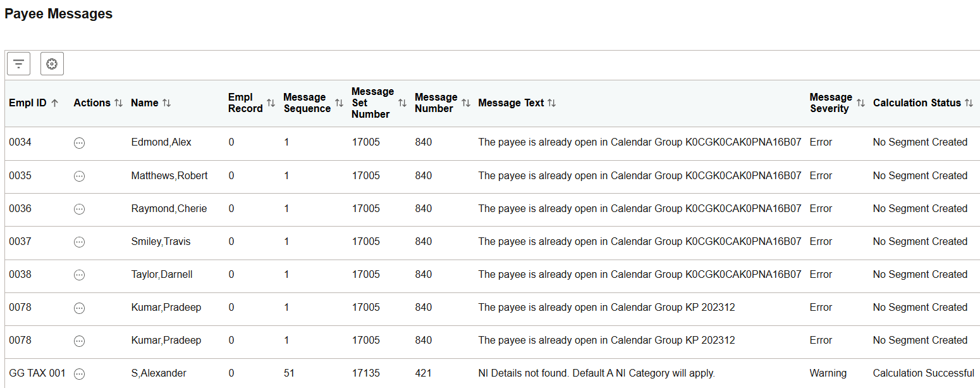Viewport: 980px width, 388px height.
Task: Open the grid settings gear icon
Action: [52, 64]
